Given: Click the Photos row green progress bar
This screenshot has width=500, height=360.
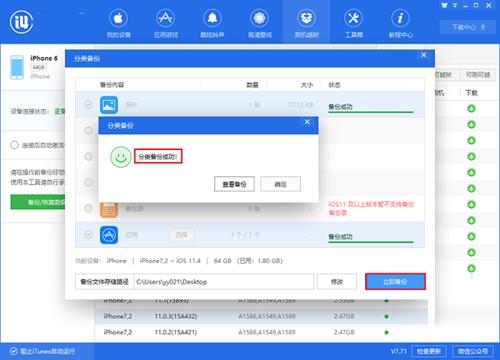Looking at the screenshot, I should 371,112.
